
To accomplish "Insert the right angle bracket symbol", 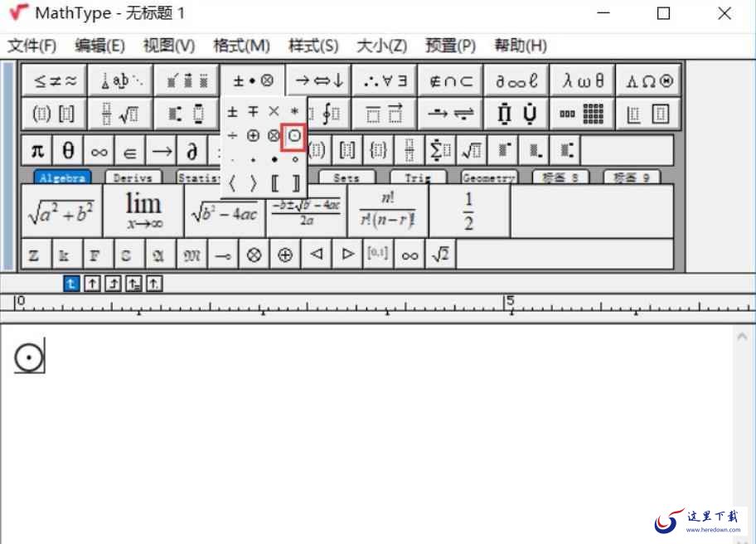I will coord(253,184).
